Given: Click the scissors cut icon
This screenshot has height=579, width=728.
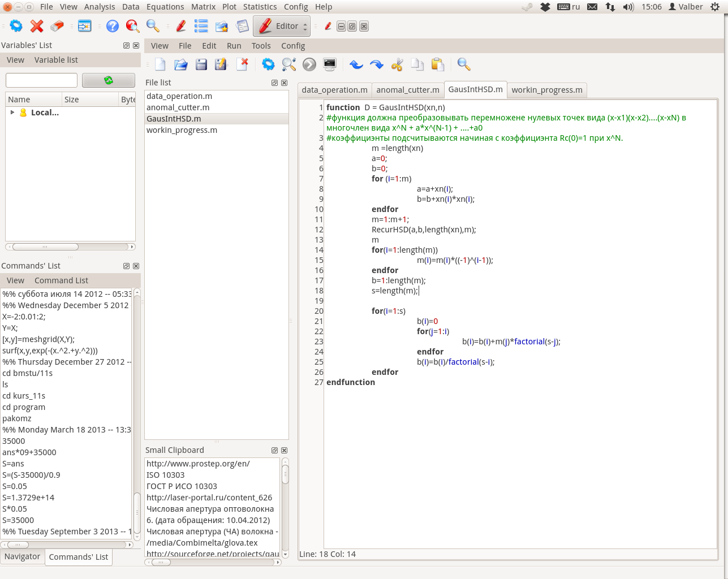Looking at the screenshot, I should [397, 64].
